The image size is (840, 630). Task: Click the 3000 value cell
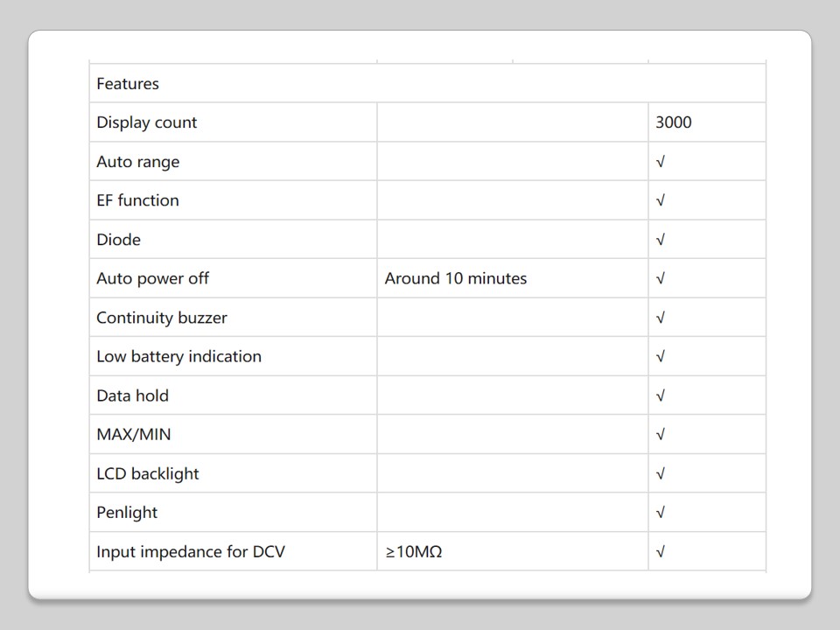[673, 122]
